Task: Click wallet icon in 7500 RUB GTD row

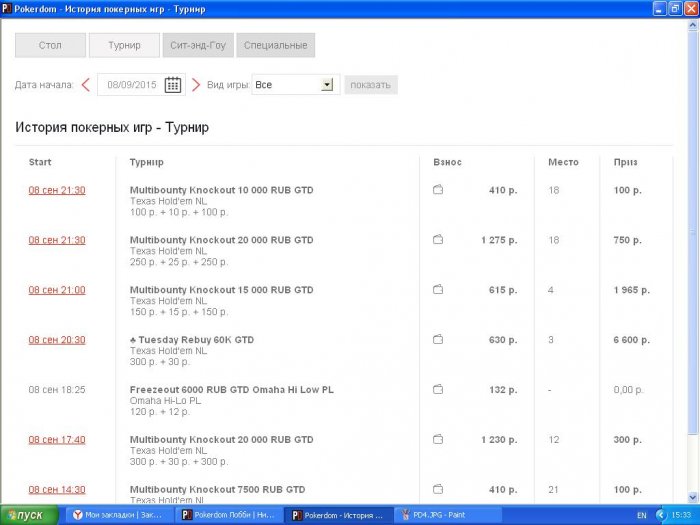Action: point(438,489)
